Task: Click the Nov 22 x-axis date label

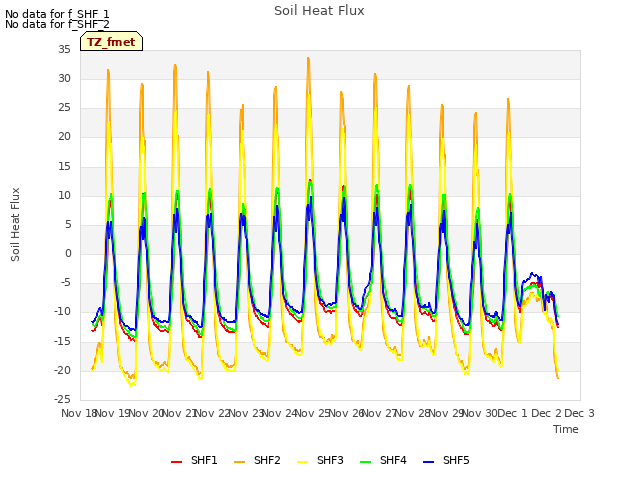Action: click(212, 413)
